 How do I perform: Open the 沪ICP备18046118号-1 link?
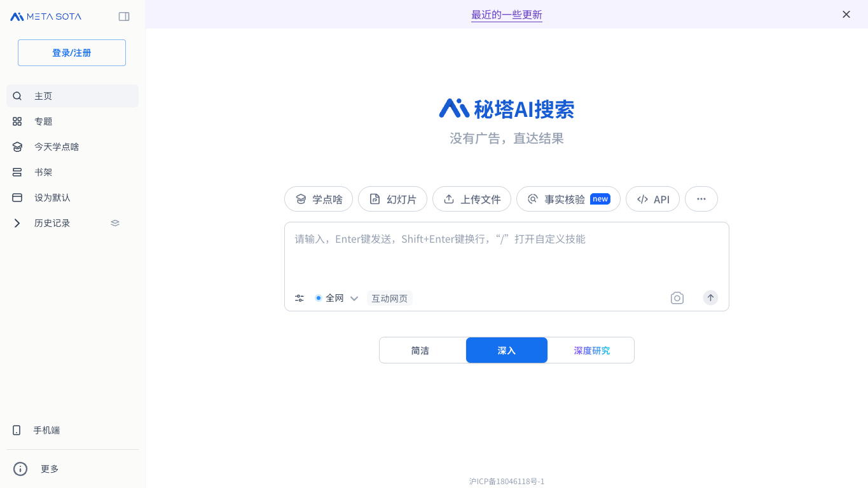(507, 482)
